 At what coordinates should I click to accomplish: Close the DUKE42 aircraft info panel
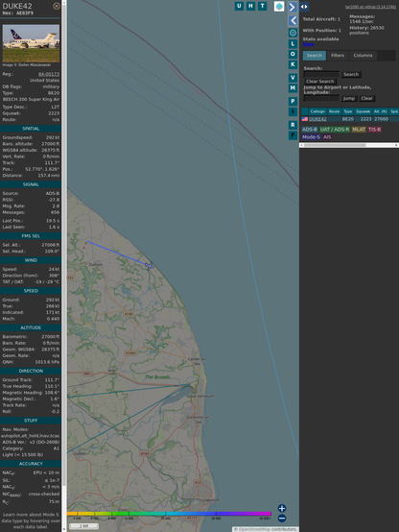(57, 6)
